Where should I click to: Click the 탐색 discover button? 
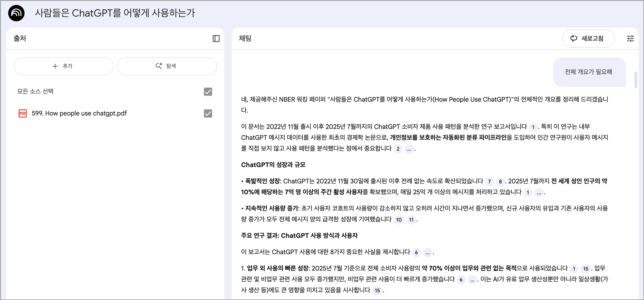[167, 66]
